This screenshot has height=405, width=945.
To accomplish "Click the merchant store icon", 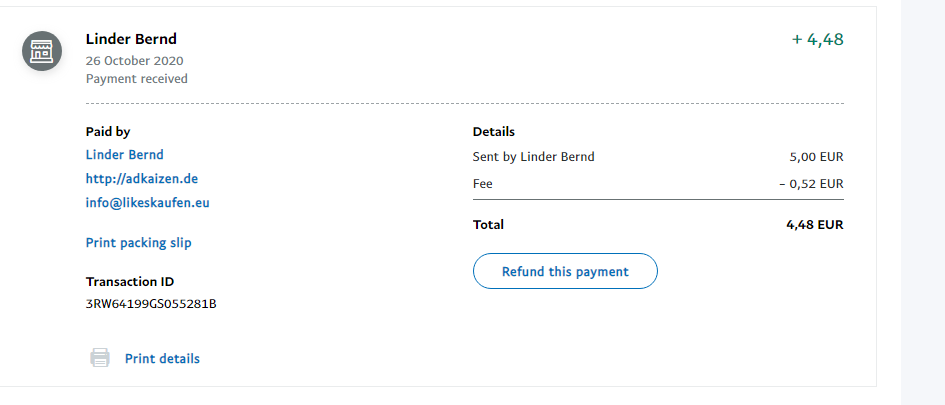I will 42,51.
